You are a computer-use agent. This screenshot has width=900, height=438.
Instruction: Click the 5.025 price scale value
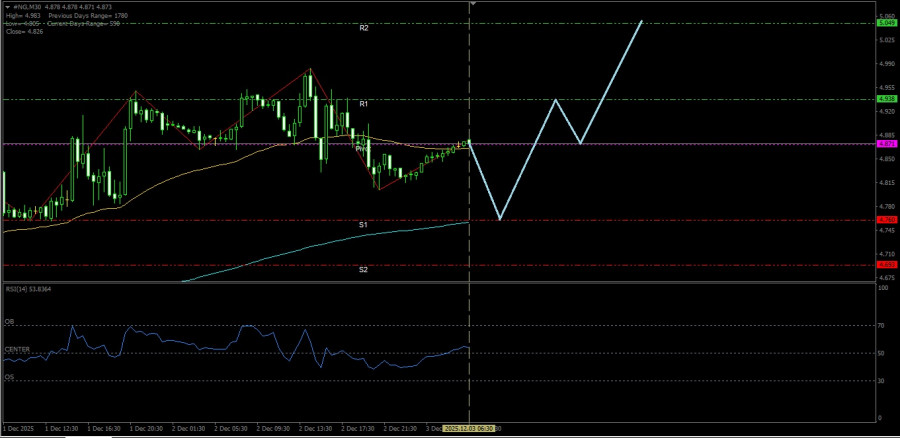pos(886,40)
